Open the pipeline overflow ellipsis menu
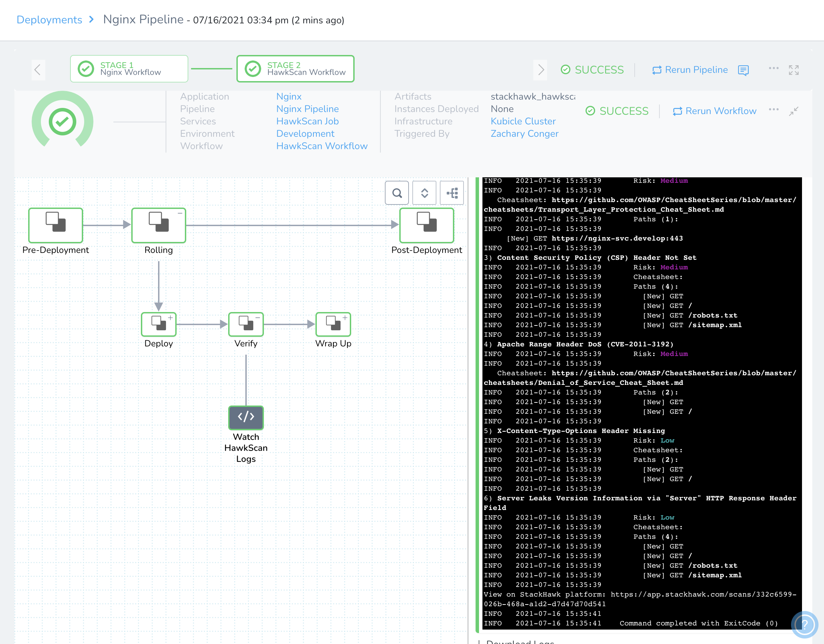Viewport: 824px width, 644px height. pyautogui.click(x=774, y=69)
